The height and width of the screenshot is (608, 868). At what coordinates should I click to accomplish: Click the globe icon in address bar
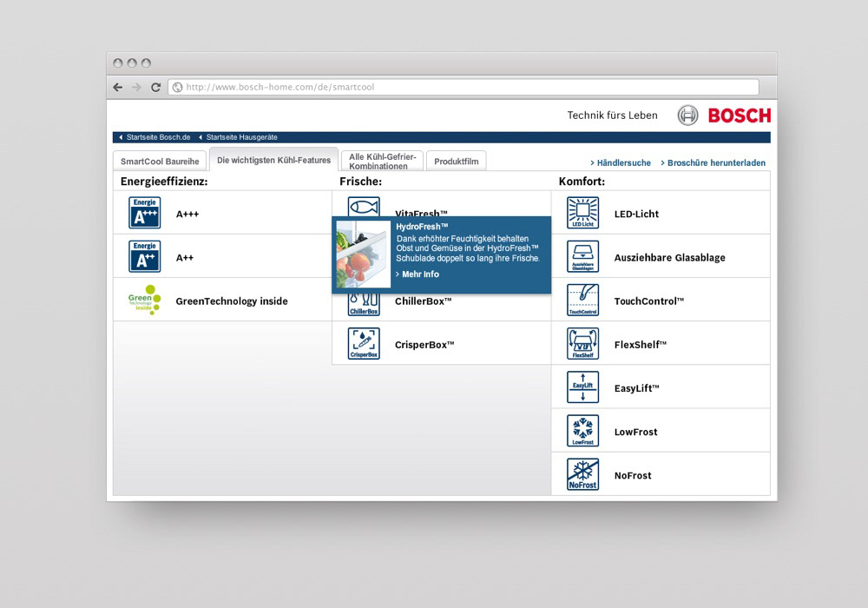tap(178, 87)
